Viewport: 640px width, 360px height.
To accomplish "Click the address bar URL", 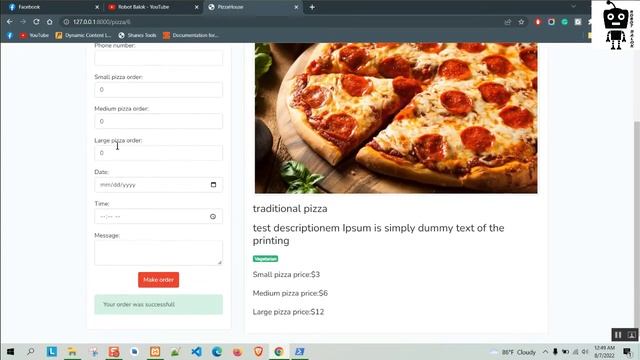I will coord(102,22).
